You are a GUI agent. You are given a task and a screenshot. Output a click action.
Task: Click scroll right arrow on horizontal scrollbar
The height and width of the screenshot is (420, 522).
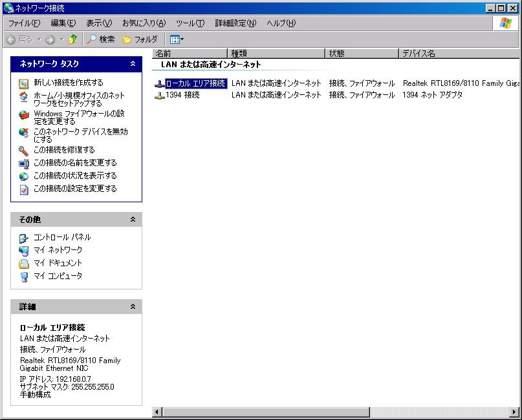(514, 412)
